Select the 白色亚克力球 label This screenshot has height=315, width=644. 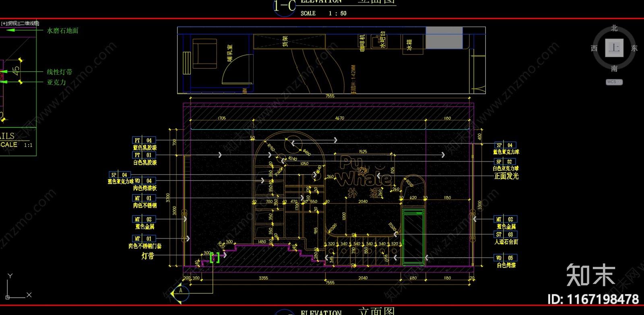(x=506, y=168)
